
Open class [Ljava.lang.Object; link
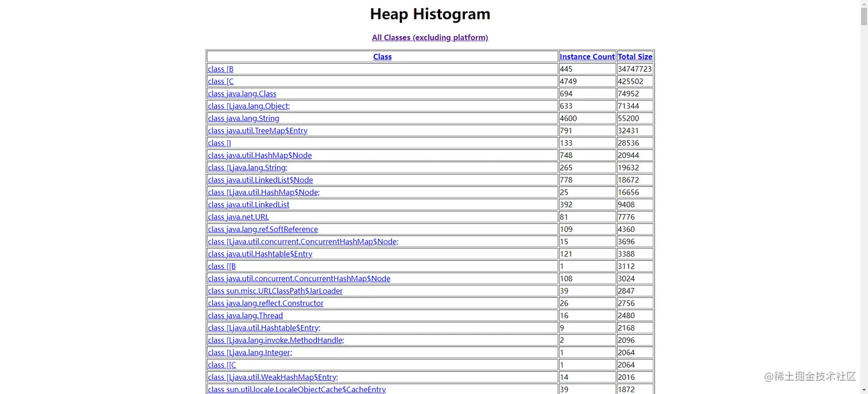[249, 106]
